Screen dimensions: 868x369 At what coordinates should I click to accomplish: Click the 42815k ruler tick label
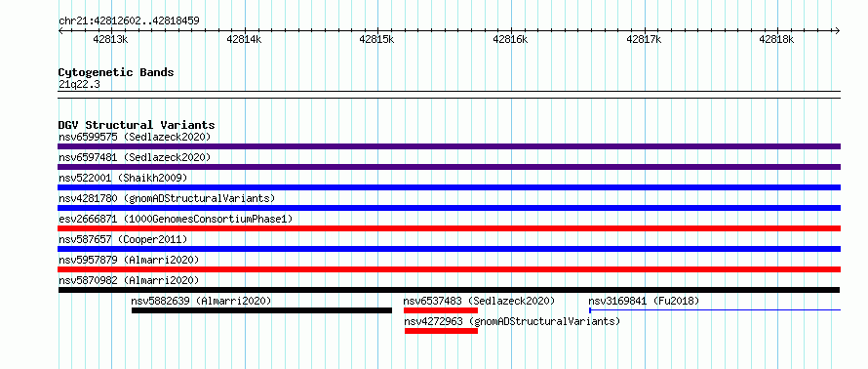point(377,40)
